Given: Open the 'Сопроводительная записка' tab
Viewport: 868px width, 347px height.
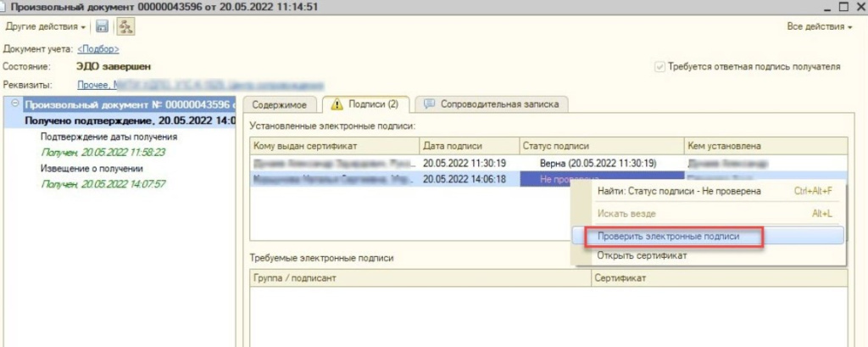Looking at the screenshot, I should pos(495,104).
